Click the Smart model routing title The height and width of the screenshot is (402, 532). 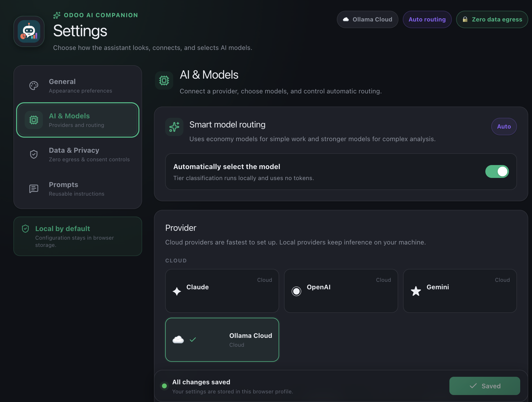227,125
